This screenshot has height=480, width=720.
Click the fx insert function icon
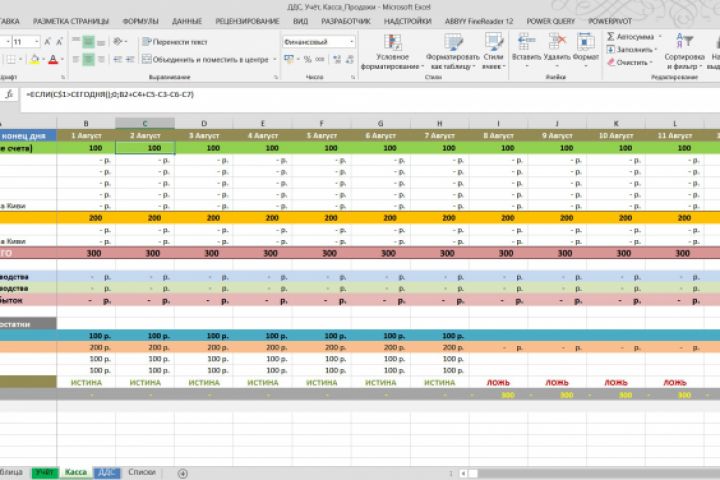pos(9,94)
